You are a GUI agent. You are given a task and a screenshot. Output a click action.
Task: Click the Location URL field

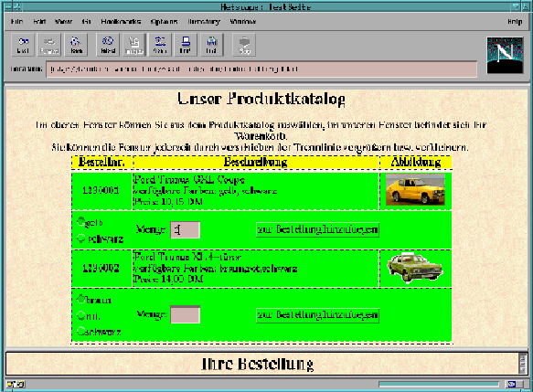261,69
